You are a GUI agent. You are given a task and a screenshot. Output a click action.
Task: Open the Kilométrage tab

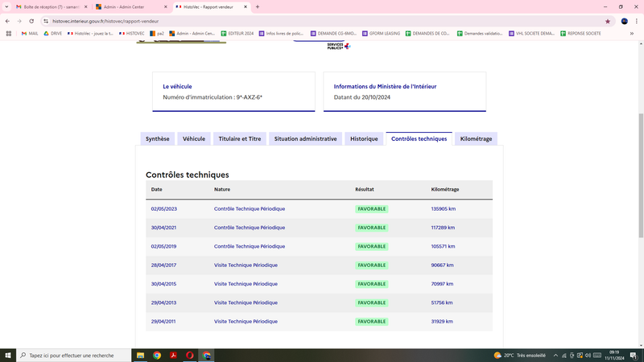[x=476, y=138]
